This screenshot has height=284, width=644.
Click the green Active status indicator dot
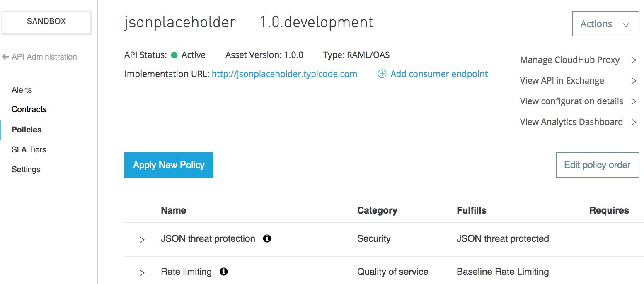pos(174,55)
